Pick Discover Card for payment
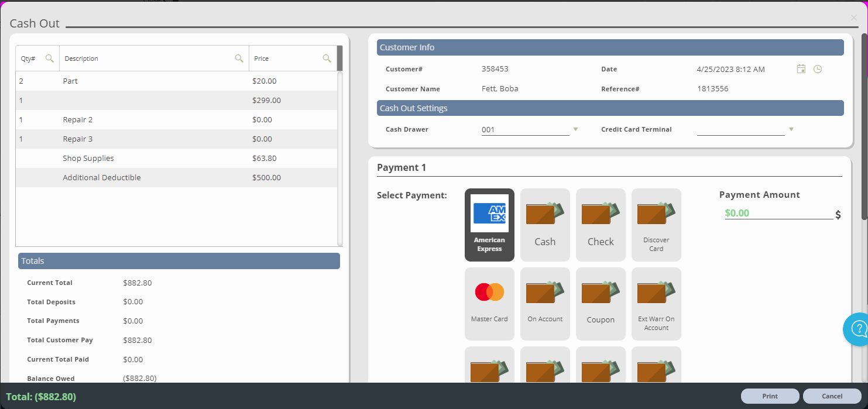Viewport: 868px width, 409px height. pyautogui.click(x=656, y=225)
